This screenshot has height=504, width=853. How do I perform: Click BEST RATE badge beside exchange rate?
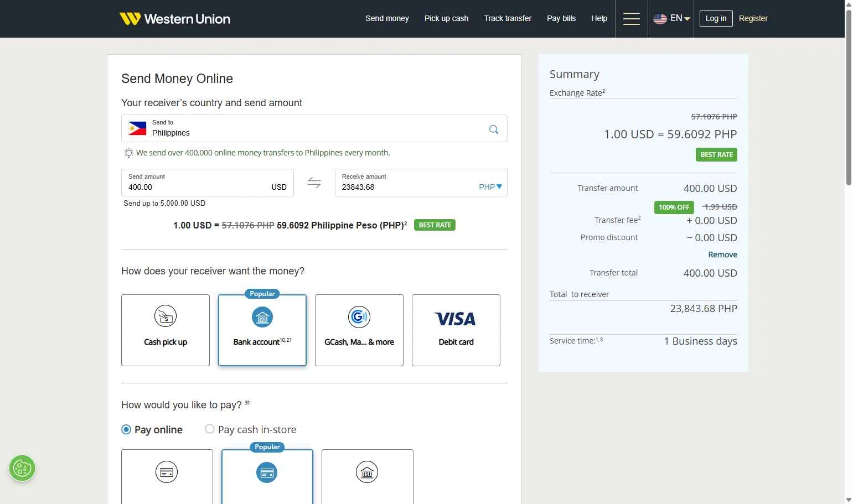click(435, 225)
